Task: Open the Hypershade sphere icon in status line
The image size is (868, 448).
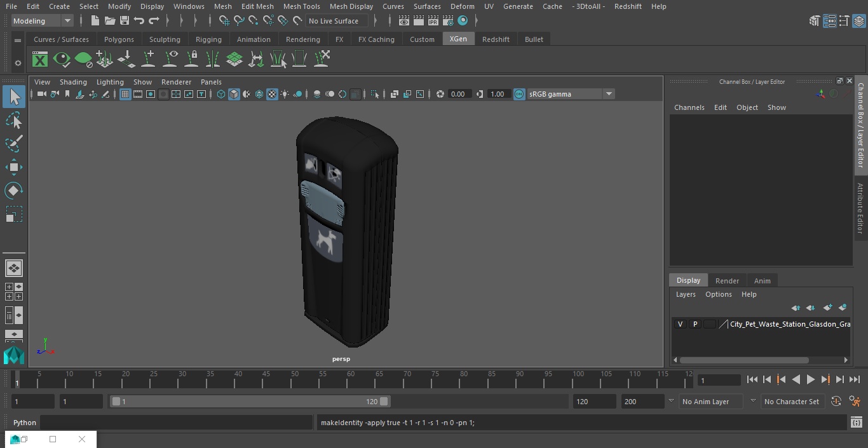Action: click(463, 21)
